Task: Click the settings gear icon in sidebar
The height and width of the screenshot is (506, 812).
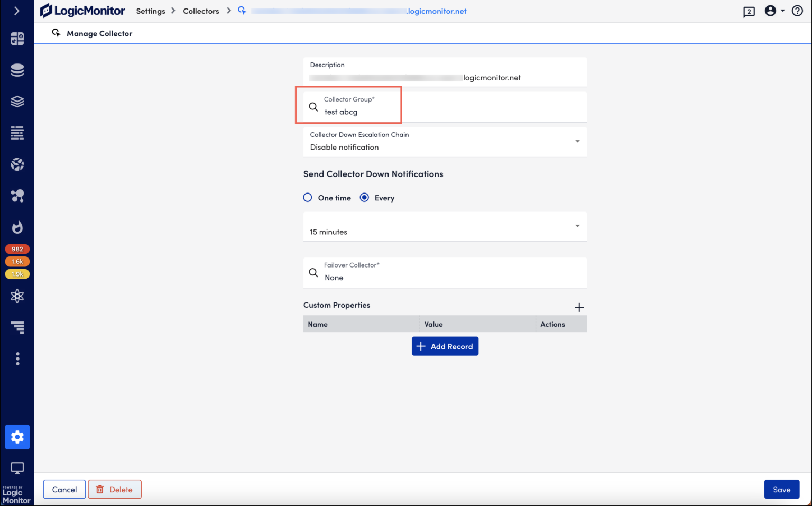Action: pos(17,437)
